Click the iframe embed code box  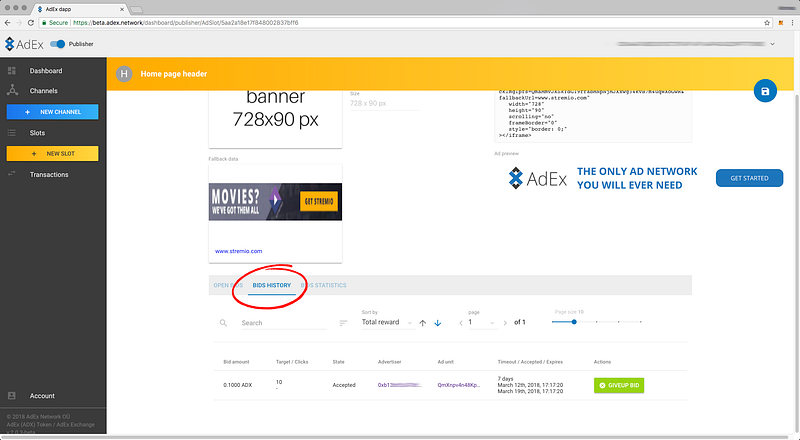[593, 116]
